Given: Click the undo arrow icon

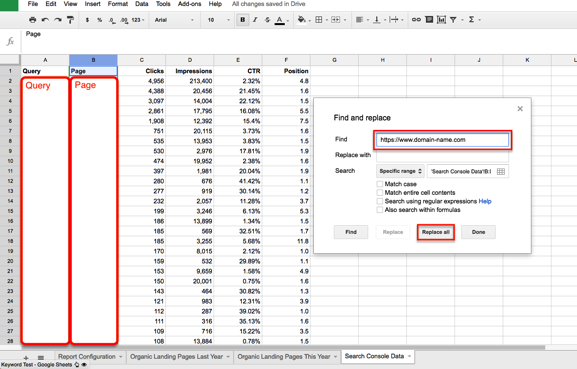Looking at the screenshot, I should point(45,20).
